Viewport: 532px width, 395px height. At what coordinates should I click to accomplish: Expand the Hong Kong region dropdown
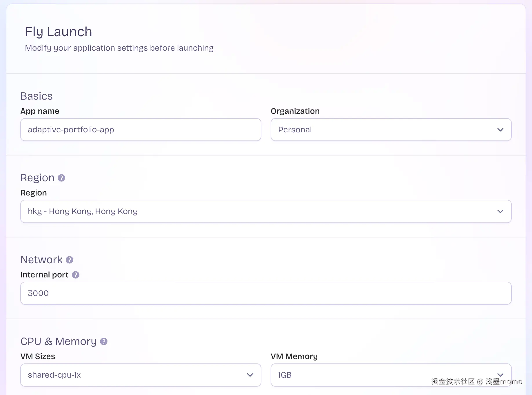coord(266,211)
